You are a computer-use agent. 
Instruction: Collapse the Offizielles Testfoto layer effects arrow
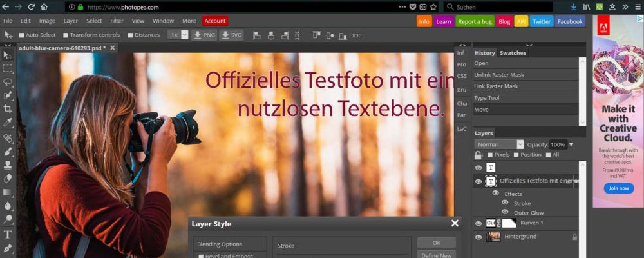(576, 181)
